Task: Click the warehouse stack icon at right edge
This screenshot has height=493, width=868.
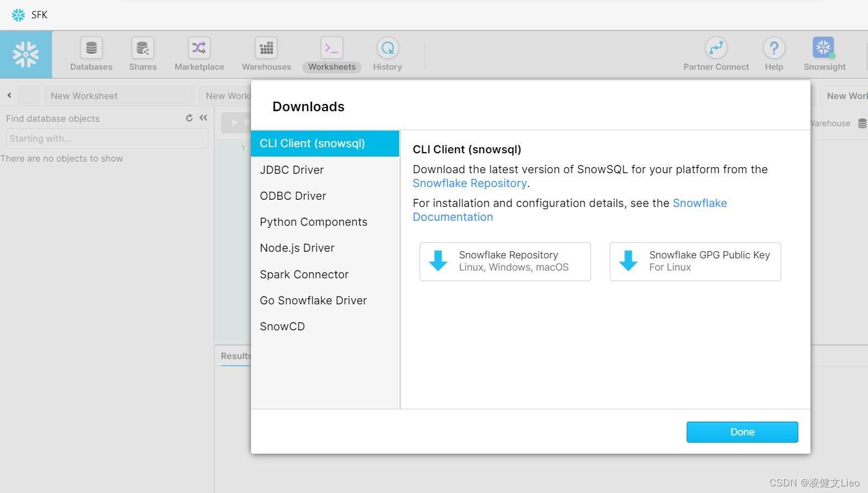Action: coord(862,123)
